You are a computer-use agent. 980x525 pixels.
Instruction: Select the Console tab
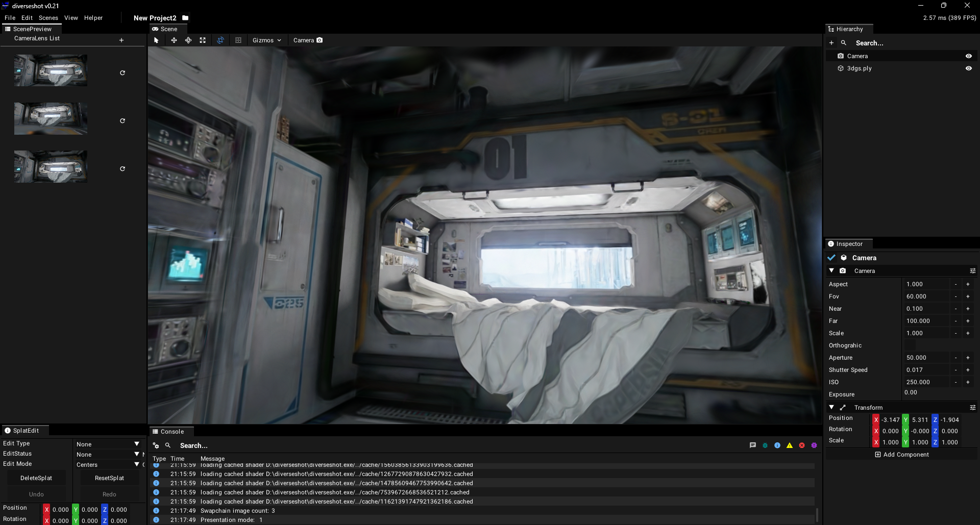(x=171, y=432)
